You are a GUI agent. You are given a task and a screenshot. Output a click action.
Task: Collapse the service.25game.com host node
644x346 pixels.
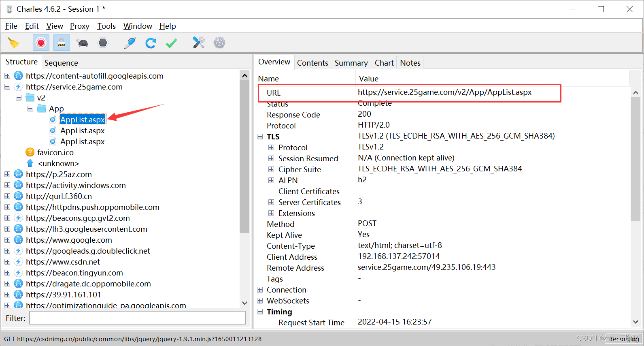[7, 87]
